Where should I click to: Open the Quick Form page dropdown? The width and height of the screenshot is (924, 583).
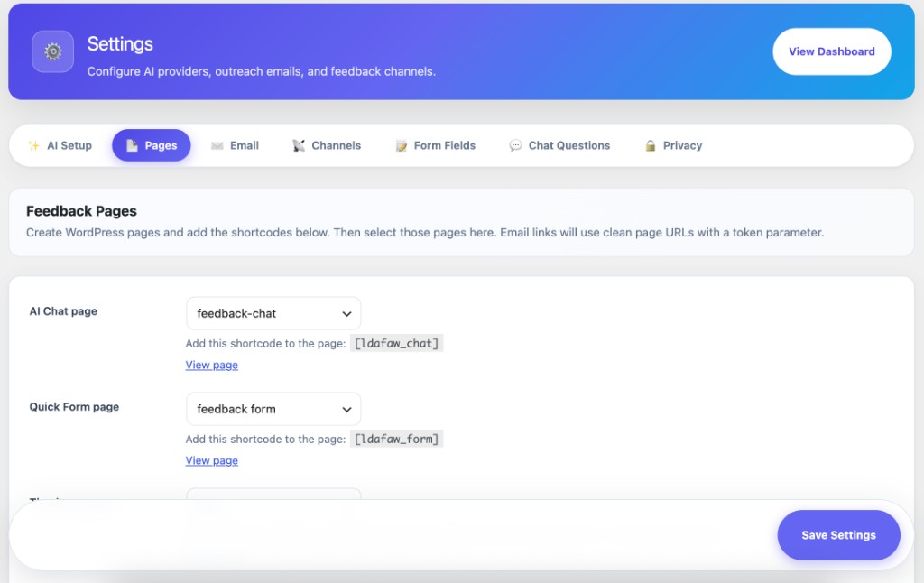coord(273,409)
